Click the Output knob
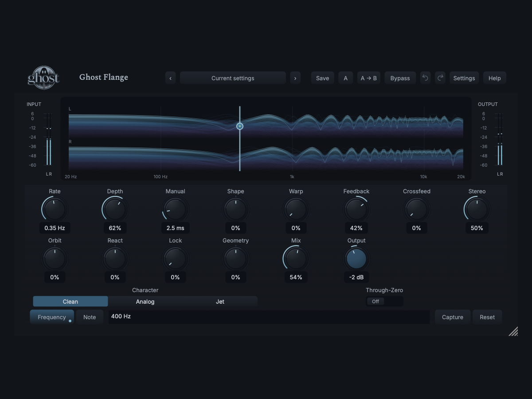Screen dimensions: 532x399 (x=356, y=258)
